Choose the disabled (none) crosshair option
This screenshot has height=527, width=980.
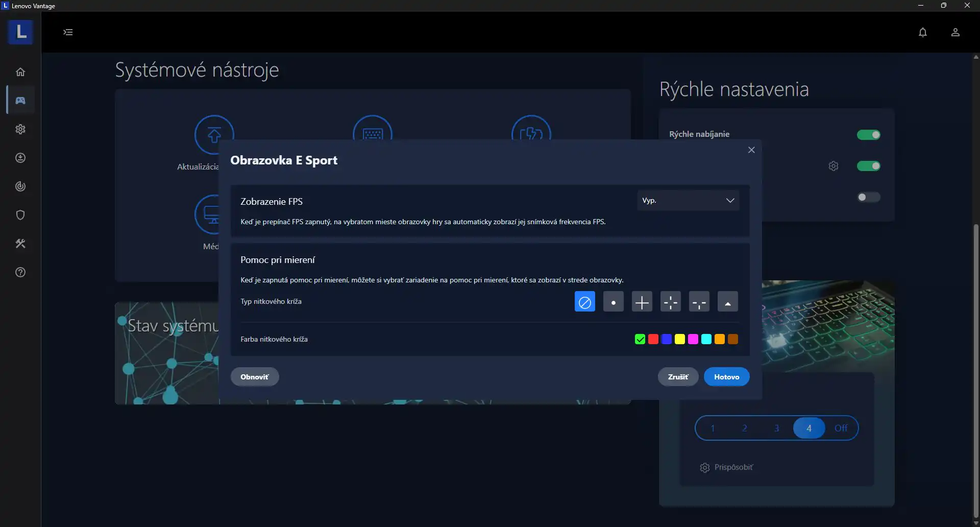pos(584,302)
